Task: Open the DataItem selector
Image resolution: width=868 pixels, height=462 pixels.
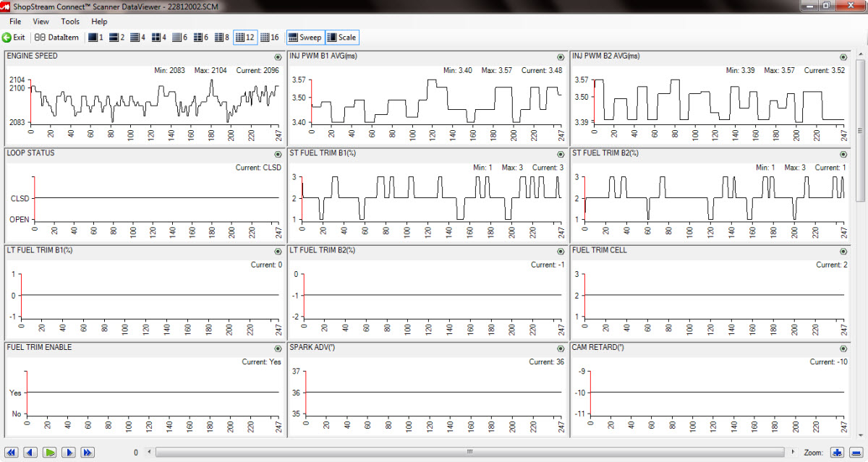Action: click(x=56, y=37)
